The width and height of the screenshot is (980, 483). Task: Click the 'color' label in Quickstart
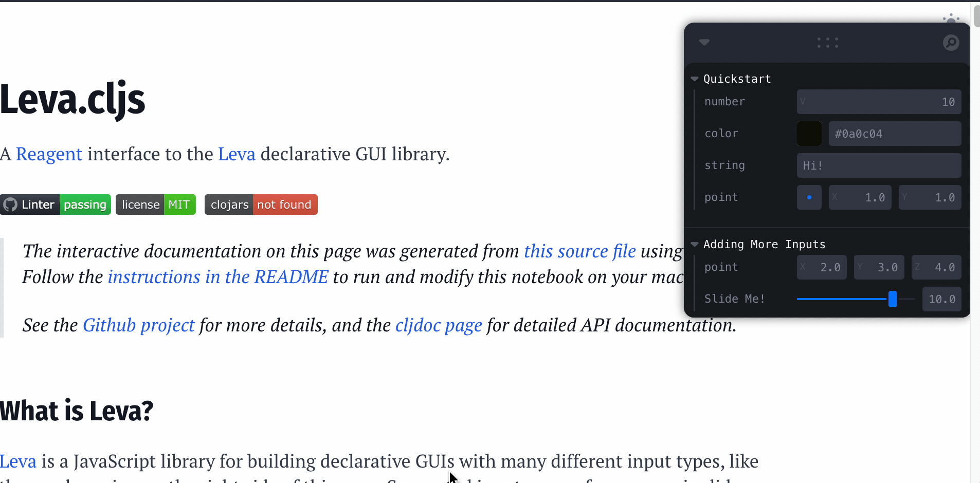pyautogui.click(x=721, y=134)
